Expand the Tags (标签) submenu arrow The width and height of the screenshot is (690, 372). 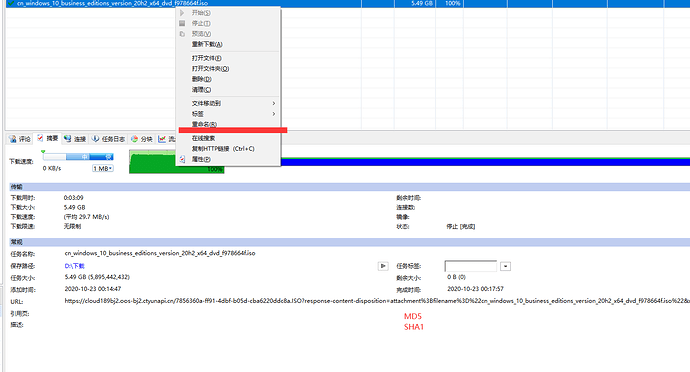click(x=274, y=114)
